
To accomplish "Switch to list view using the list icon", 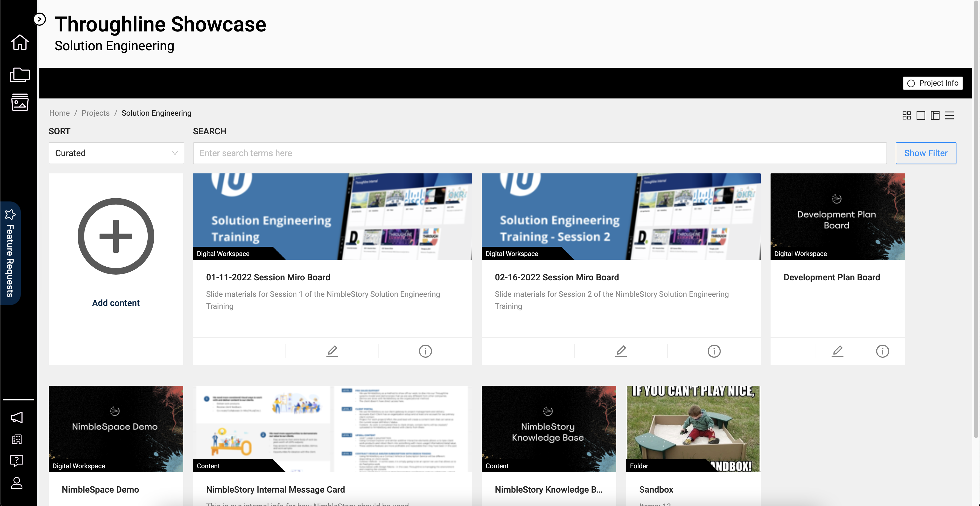I will pos(950,115).
